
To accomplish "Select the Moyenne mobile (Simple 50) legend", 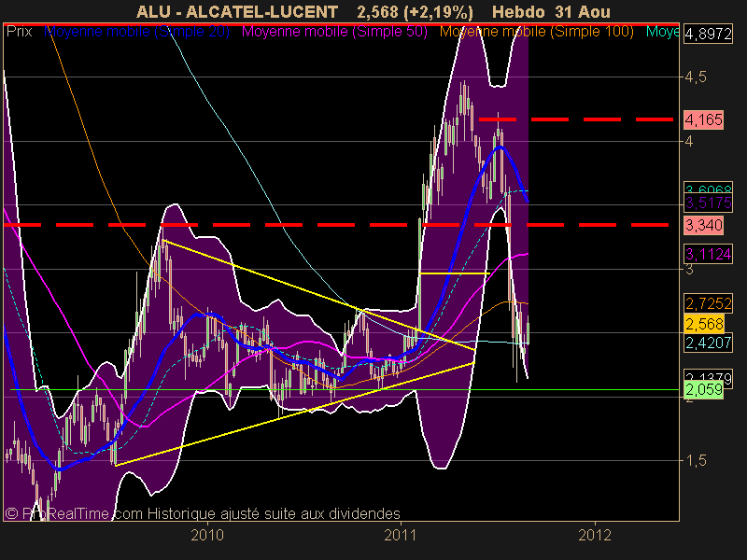I will tap(334, 32).
